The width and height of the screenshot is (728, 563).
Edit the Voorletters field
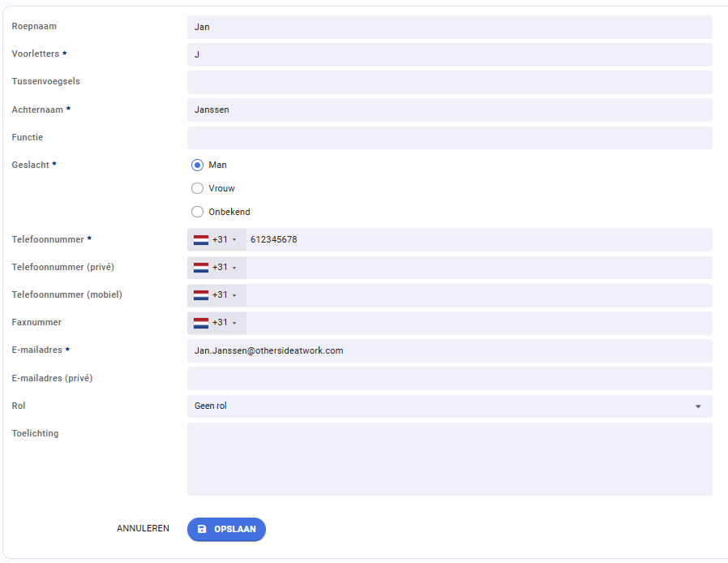(449, 55)
